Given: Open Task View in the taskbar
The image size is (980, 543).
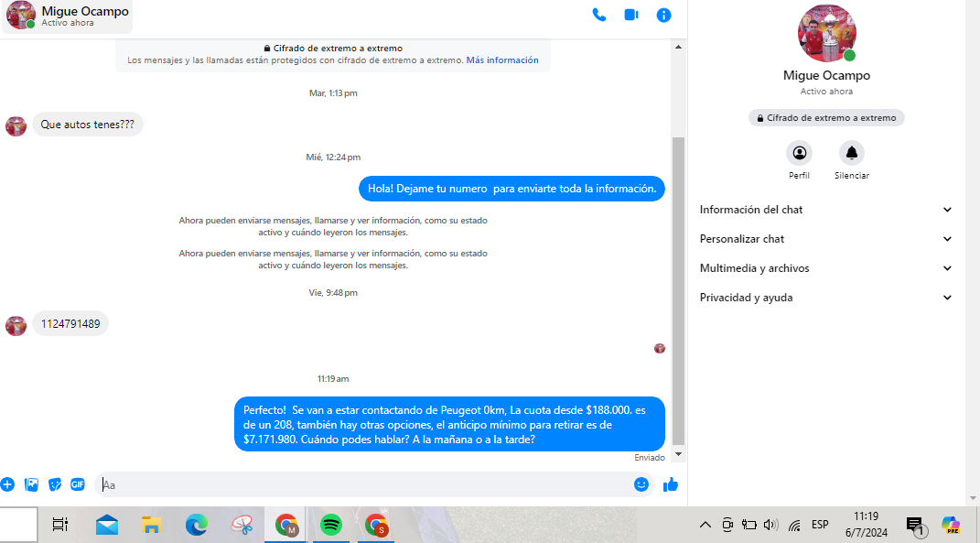Looking at the screenshot, I should pyautogui.click(x=60, y=525).
